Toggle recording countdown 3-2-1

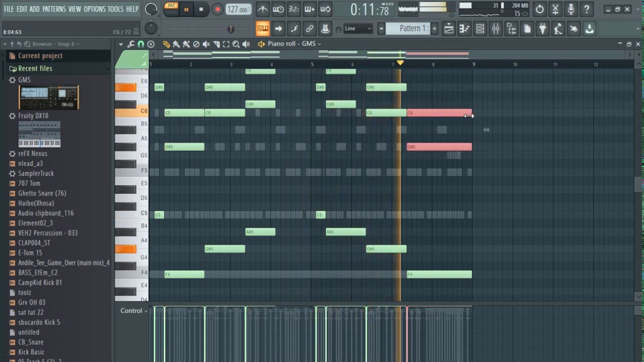click(x=294, y=9)
